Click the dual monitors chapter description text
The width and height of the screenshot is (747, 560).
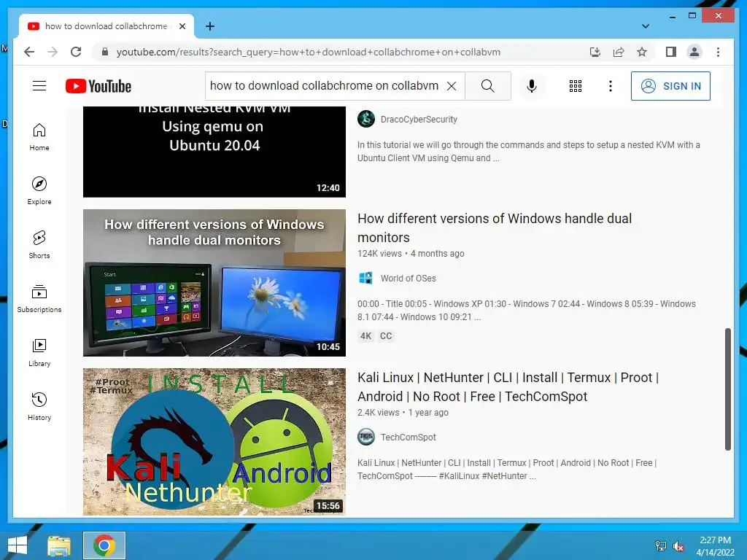click(x=527, y=311)
